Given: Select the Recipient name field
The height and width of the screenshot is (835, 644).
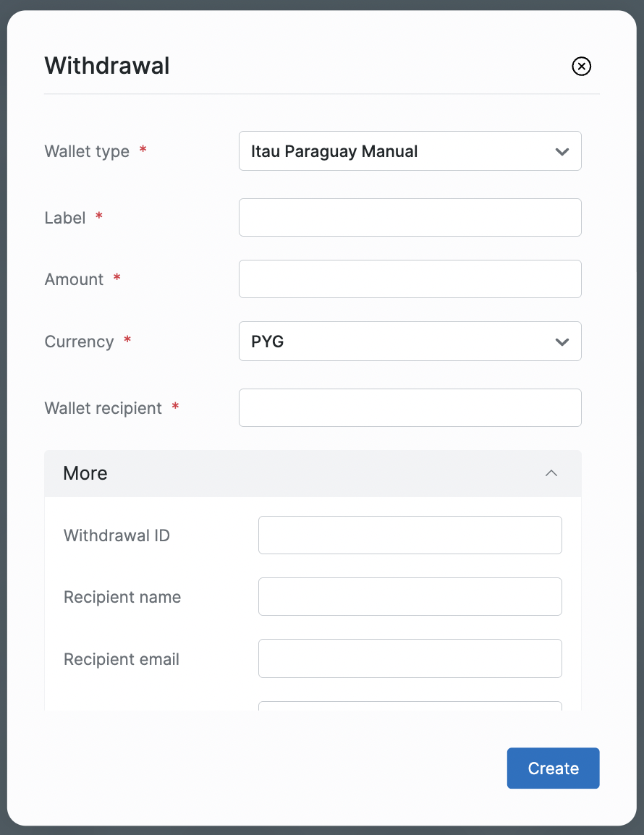Looking at the screenshot, I should (x=410, y=597).
